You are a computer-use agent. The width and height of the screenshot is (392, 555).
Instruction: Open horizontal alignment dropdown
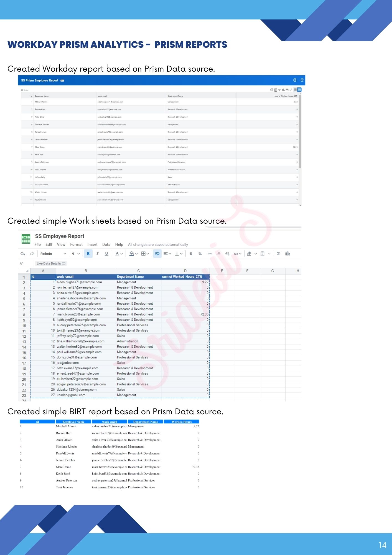[167, 254]
